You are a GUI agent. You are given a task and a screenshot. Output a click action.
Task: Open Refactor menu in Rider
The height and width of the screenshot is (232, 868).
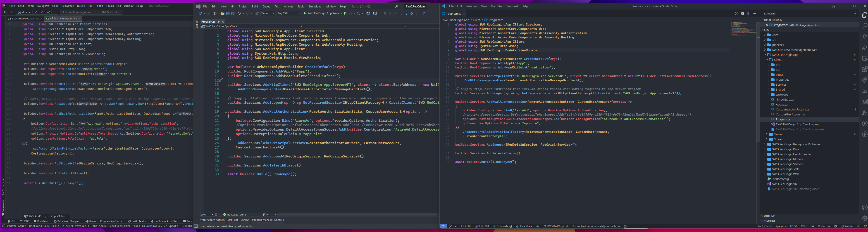[67, 6]
